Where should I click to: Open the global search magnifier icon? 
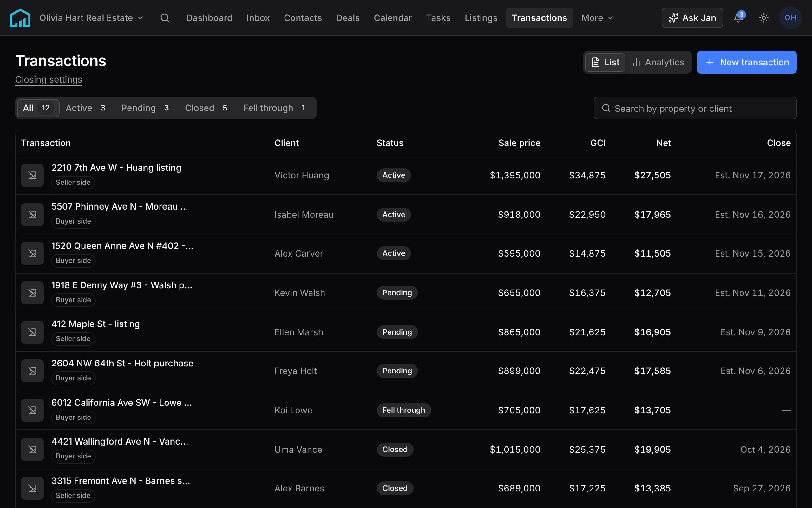pyautogui.click(x=165, y=18)
